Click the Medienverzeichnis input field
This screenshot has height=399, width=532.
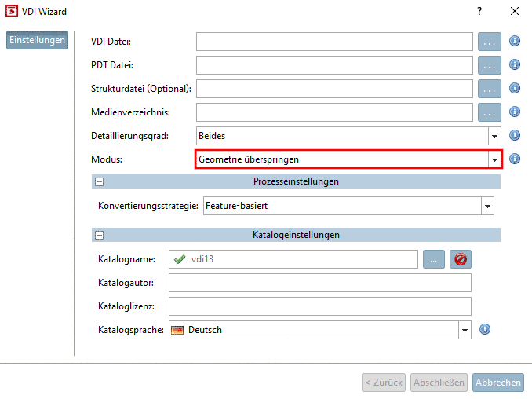tap(334, 112)
